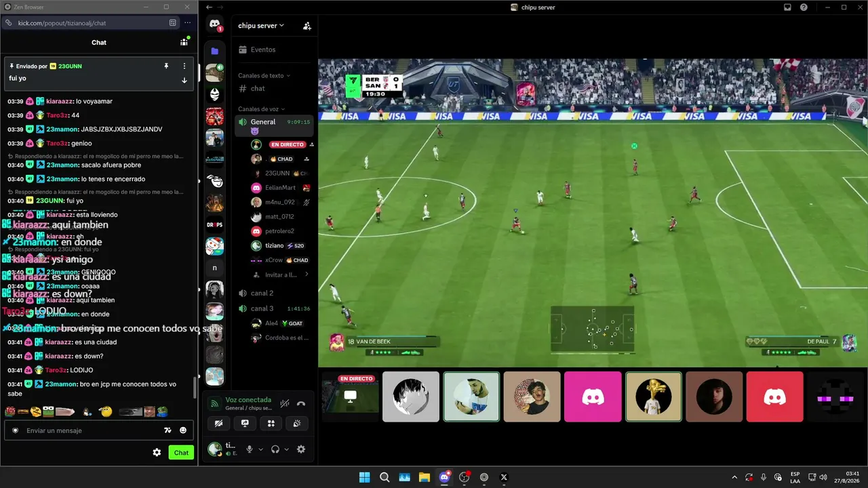Open screen share options in voice panel
Viewport: 868px width, 488px height.
[x=245, y=424]
